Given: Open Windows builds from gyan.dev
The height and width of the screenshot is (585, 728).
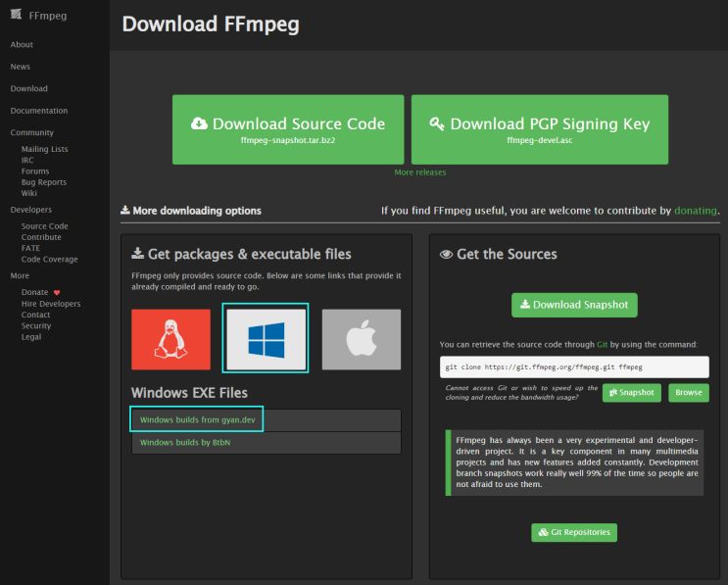Looking at the screenshot, I should [197, 419].
